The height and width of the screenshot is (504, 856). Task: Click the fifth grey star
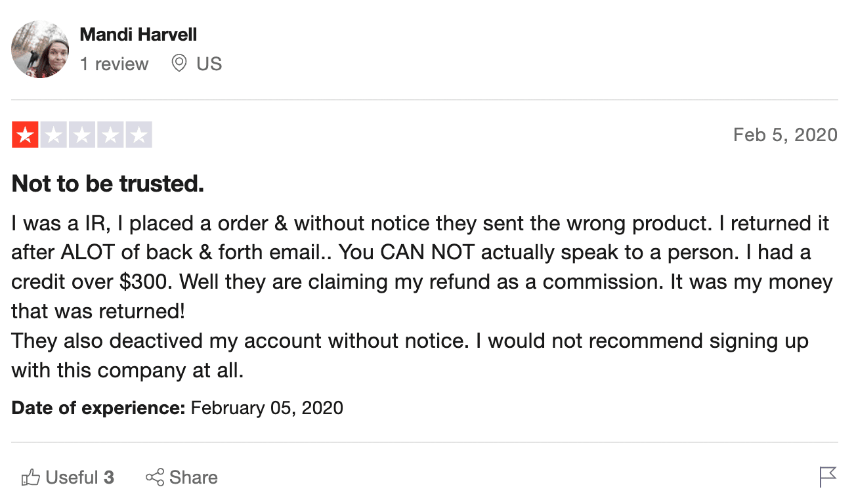point(139,135)
